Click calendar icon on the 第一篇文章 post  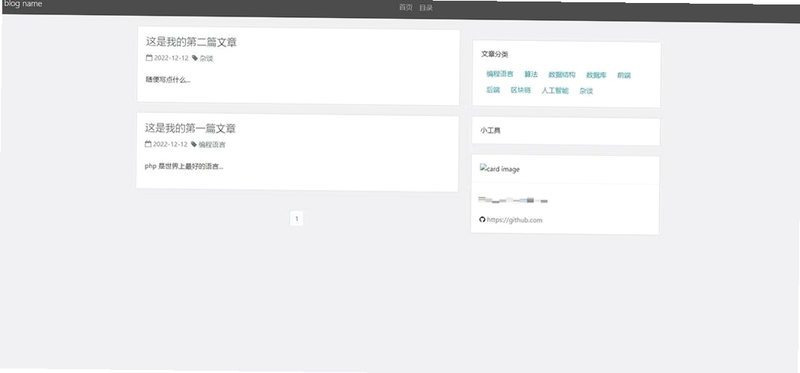(148, 144)
